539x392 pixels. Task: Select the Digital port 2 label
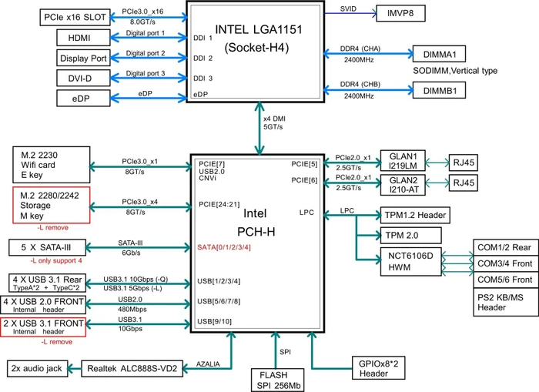146,53
